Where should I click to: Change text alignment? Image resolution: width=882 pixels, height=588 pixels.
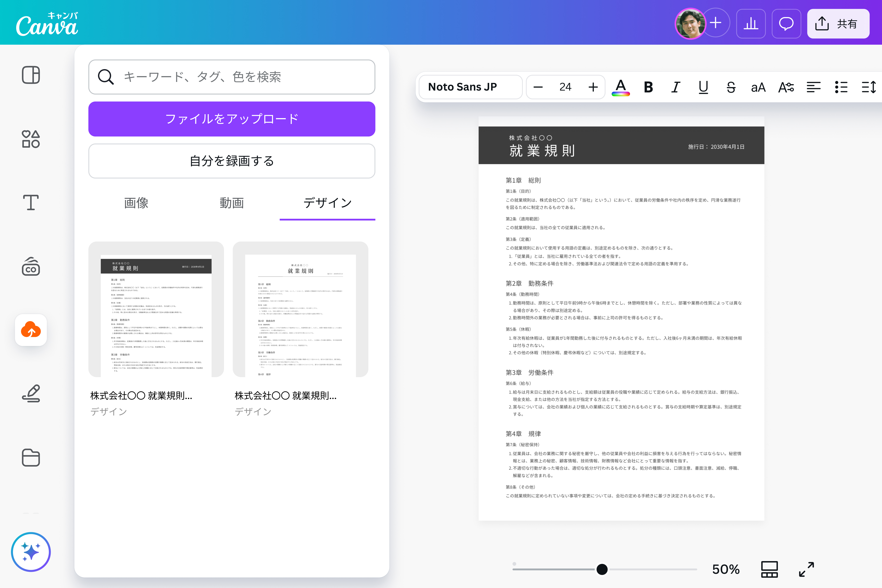coord(814,87)
